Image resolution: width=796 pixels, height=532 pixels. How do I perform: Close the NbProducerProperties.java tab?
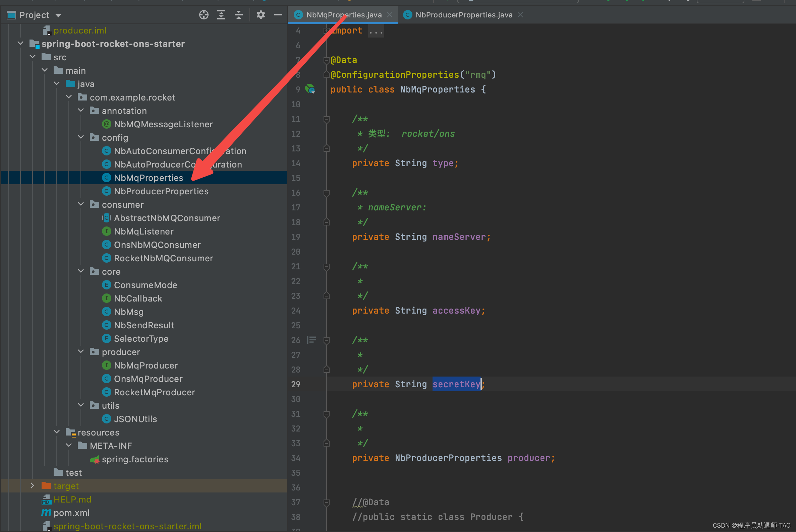pyautogui.click(x=520, y=15)
